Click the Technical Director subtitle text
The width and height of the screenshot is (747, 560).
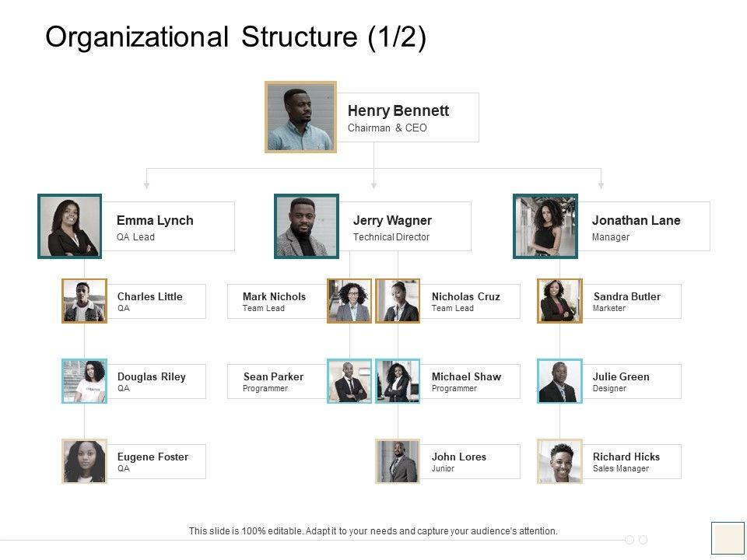391,237
